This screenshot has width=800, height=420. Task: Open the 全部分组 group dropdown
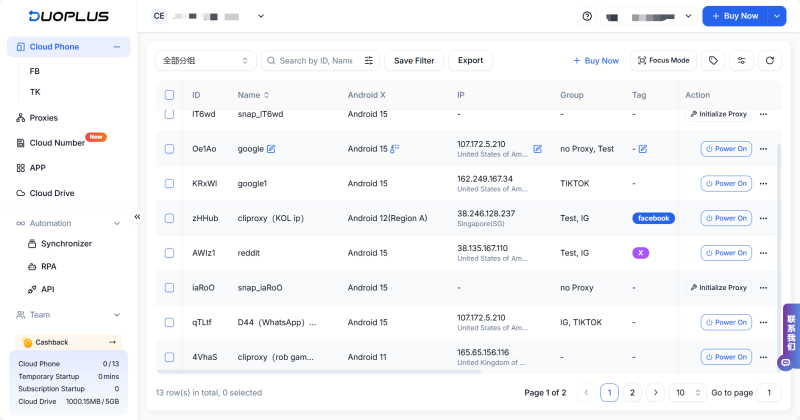tap(205, 61)
